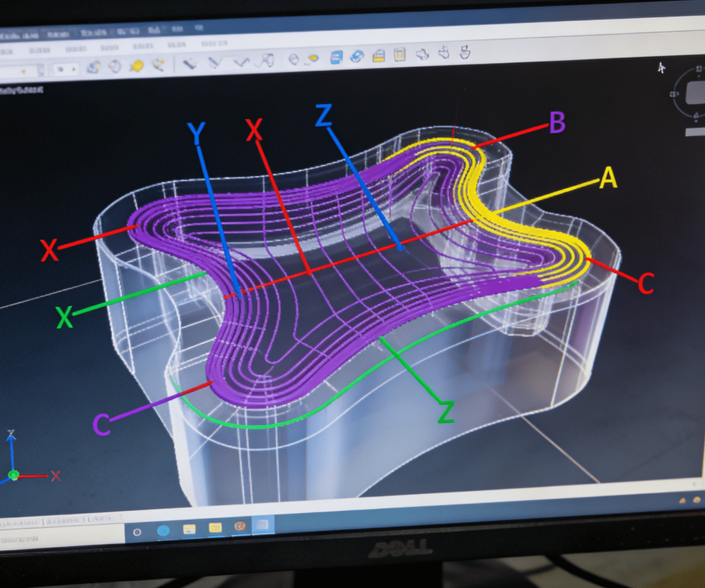Click the yellow framed sheet toolbar icon

[x=400, y=55]
